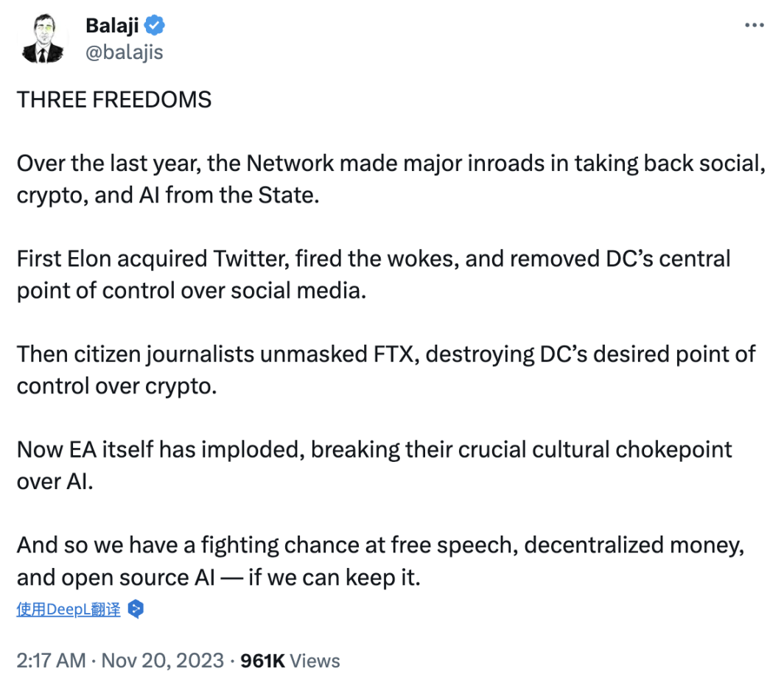Click the closing paragraph about free speech
This screenshot has height=680, width=784.
(380, 561)
